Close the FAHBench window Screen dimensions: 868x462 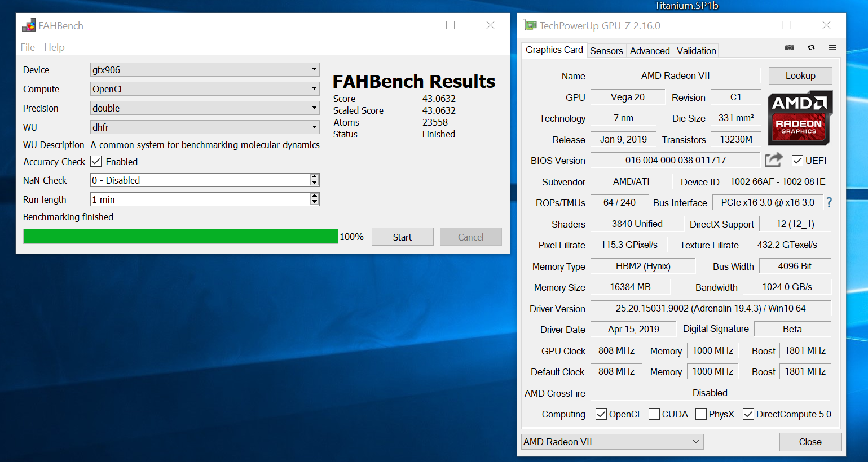pos(490,25)
